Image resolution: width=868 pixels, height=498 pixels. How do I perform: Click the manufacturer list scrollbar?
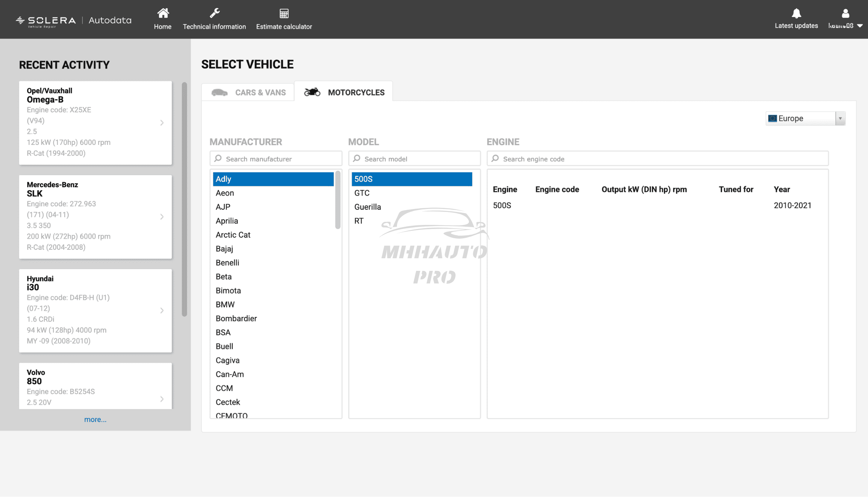tap(338, 200)
